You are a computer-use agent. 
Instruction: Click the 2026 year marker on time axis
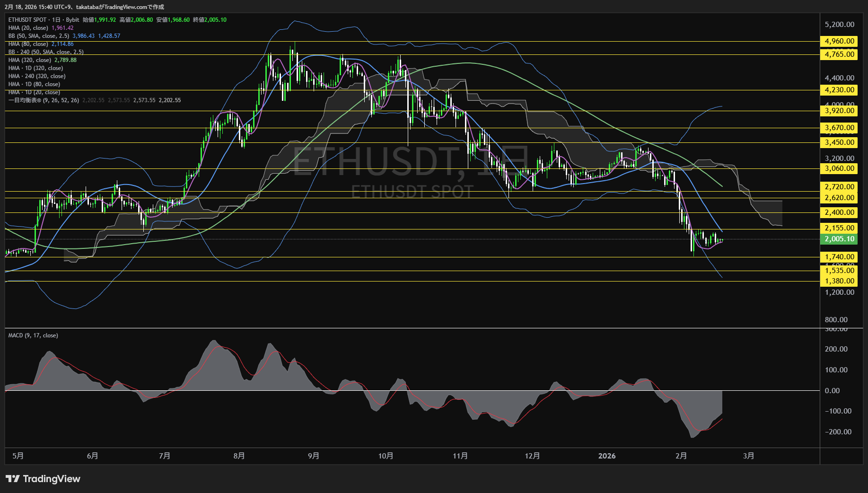606,456
